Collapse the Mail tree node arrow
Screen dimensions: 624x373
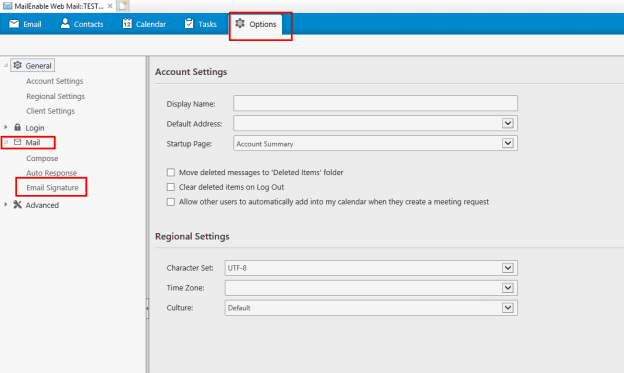[6, 142]
